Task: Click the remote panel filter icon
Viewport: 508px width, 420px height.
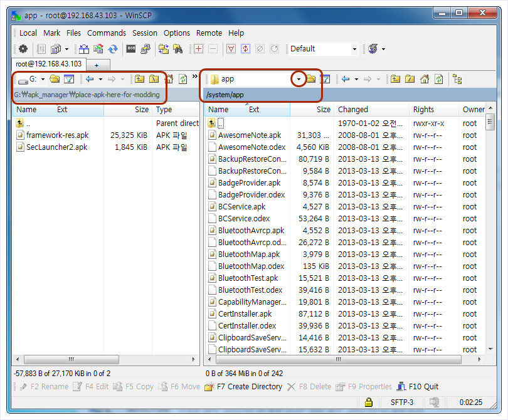Action: [x=325, y=79]
